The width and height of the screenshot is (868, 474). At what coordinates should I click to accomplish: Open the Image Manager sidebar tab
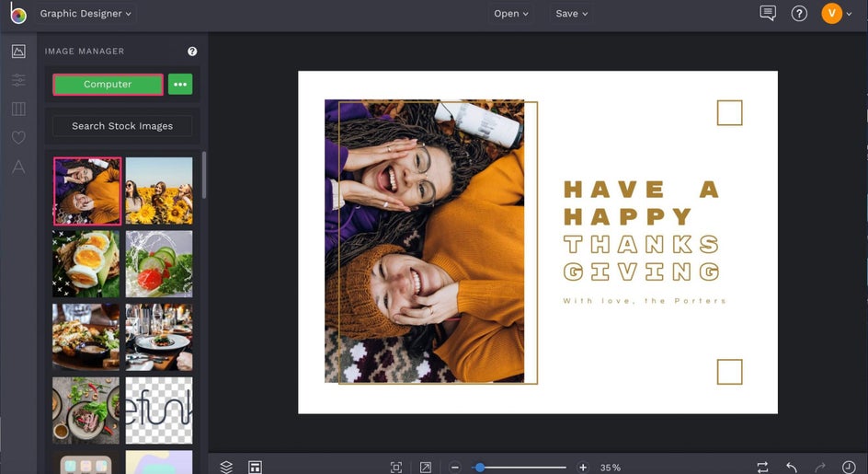[18, 52]
